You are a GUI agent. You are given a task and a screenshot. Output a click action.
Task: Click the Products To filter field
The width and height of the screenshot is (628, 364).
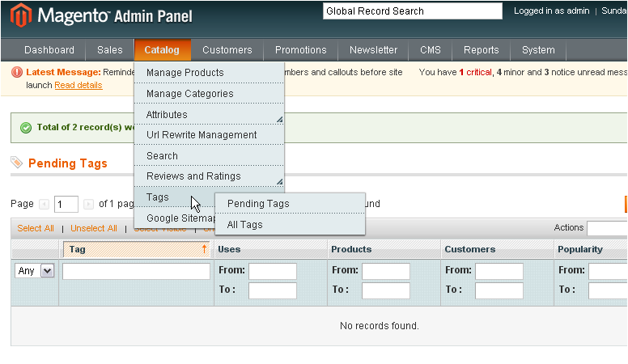pos(386,290)
